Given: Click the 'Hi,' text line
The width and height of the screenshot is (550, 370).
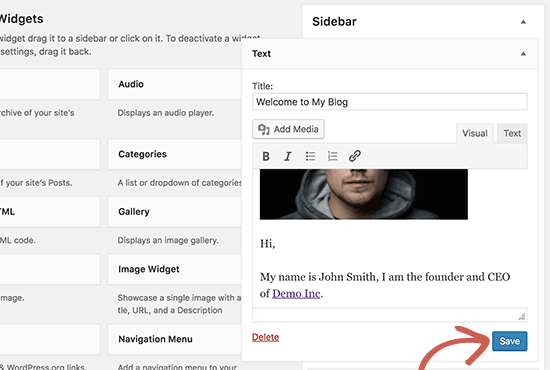Looking at the screenshot, I should 268,243.
